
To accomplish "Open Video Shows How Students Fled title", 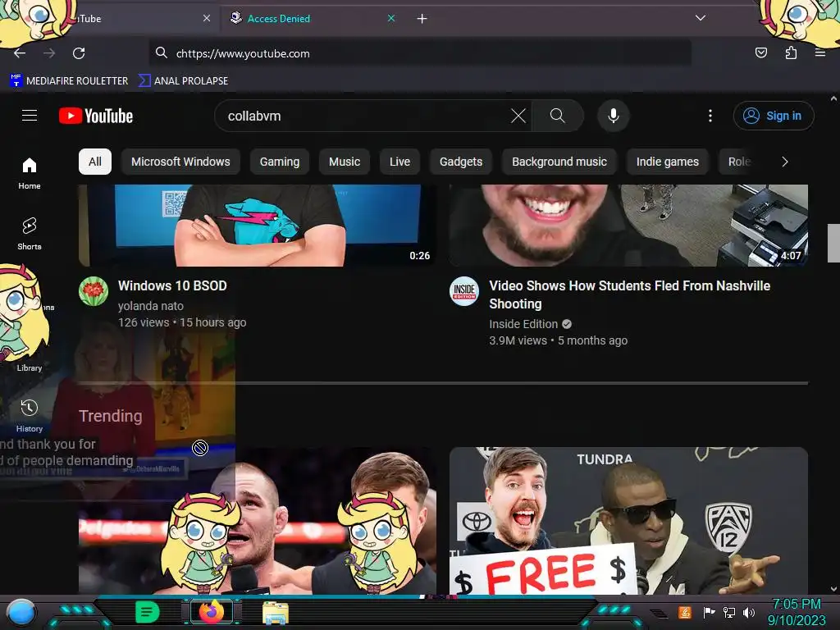I will [629, 294].
